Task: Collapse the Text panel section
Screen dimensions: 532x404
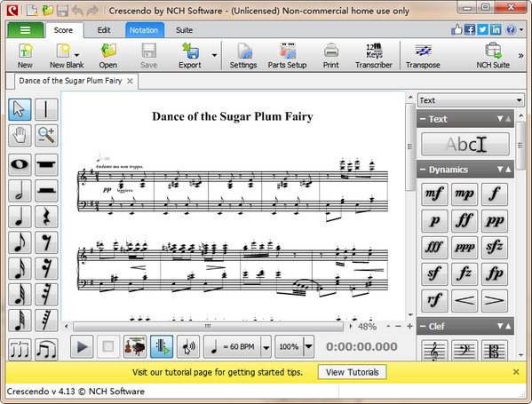Action: (x=423, y=119)
